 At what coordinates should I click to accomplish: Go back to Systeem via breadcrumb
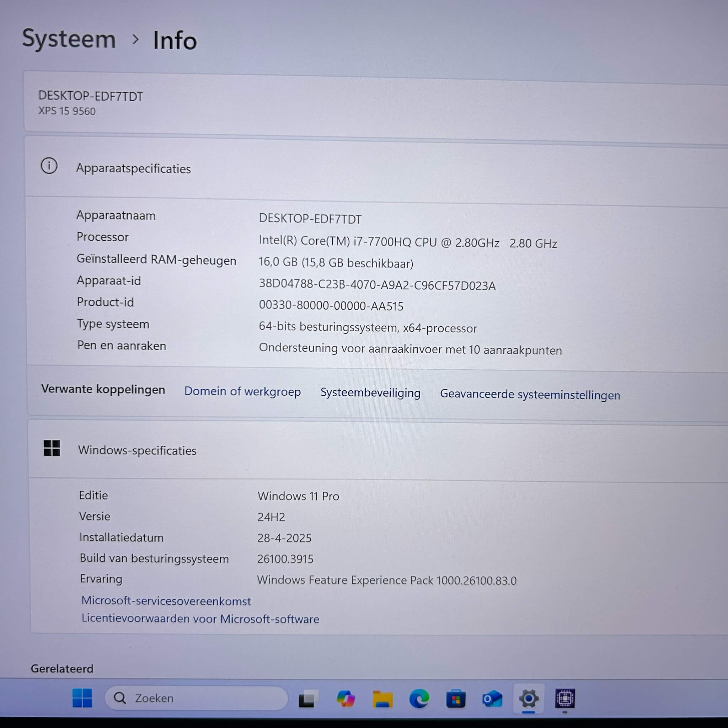tap(69, 39)
